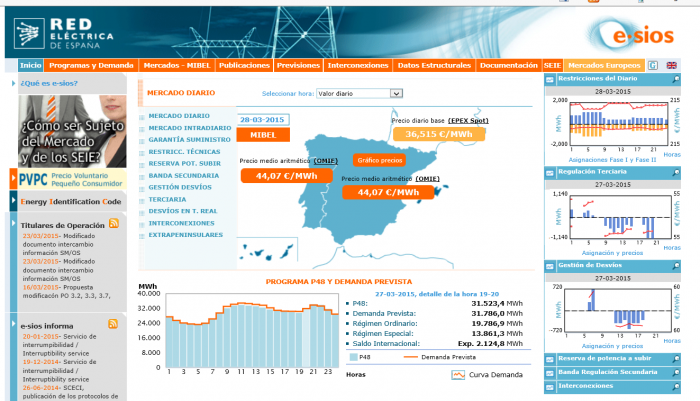Screen dimensions: 700x401
Task: Click the chart icon of Reserva de potencia
Action: tap(550, 359)
